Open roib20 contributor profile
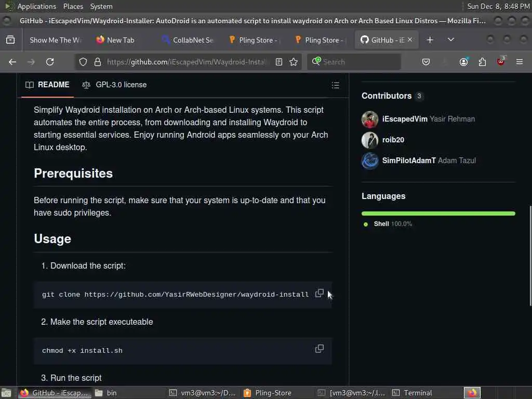This screenshot has height=399, width=532. [393, 140]
